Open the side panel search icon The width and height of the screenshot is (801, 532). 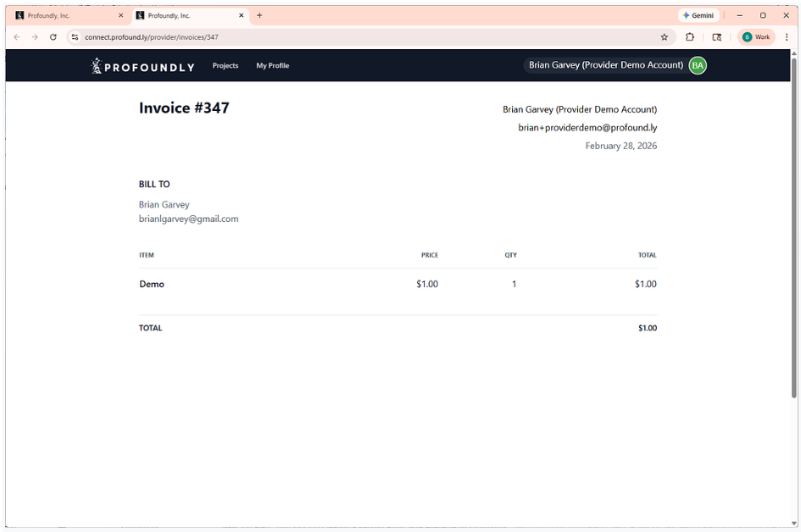[716, 37]
